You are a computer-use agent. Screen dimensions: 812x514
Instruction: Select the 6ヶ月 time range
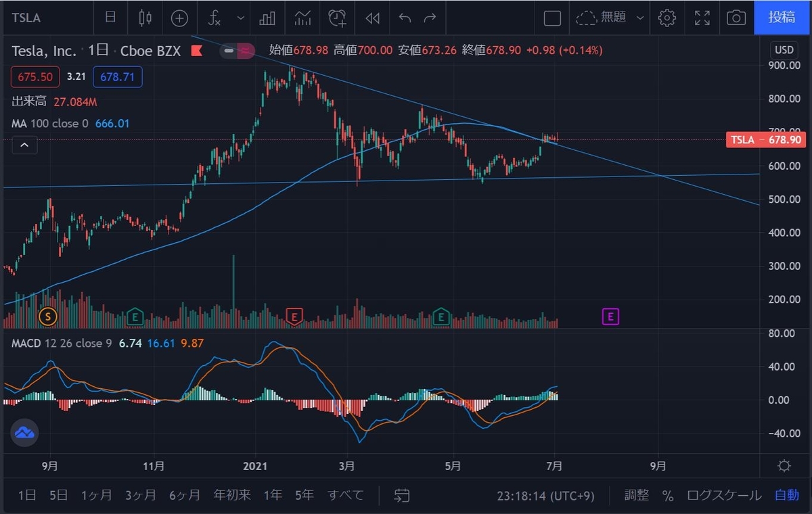click(x=185, y=495)
